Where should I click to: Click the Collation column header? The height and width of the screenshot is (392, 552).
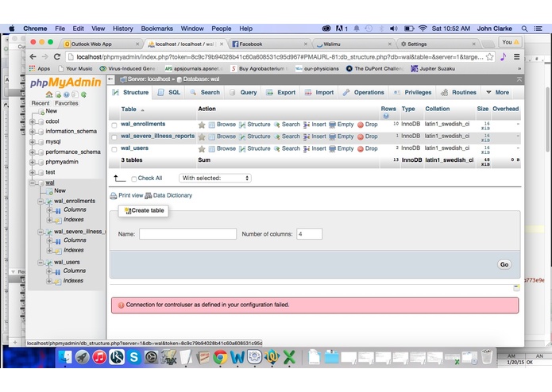point(438,109)
